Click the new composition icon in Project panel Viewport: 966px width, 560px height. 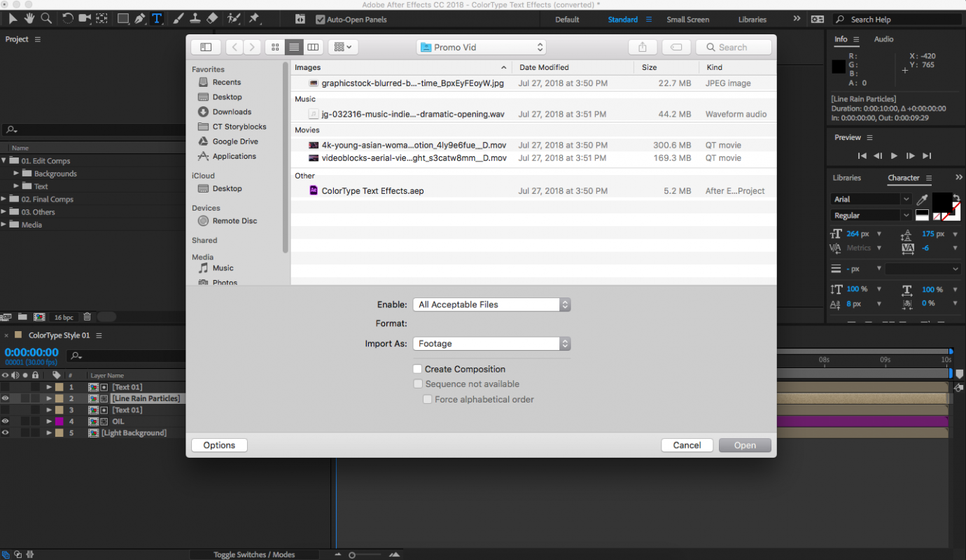click(x=39, y=317)
